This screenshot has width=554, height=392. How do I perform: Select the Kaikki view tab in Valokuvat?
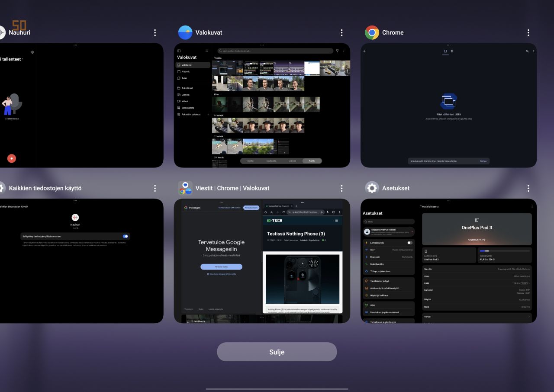click(x=312, y=161)
